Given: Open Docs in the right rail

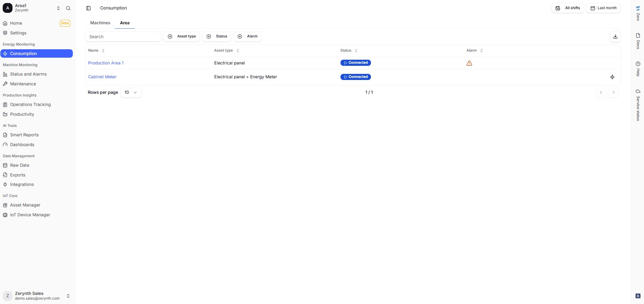Looking at the screenshot, I should (x=638, y=41).
